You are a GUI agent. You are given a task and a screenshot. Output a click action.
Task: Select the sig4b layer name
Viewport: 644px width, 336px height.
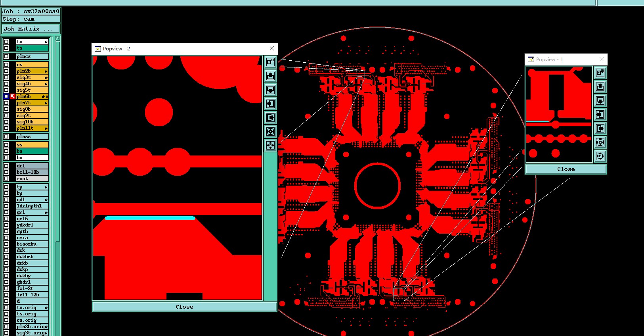(x=32, y=84)
